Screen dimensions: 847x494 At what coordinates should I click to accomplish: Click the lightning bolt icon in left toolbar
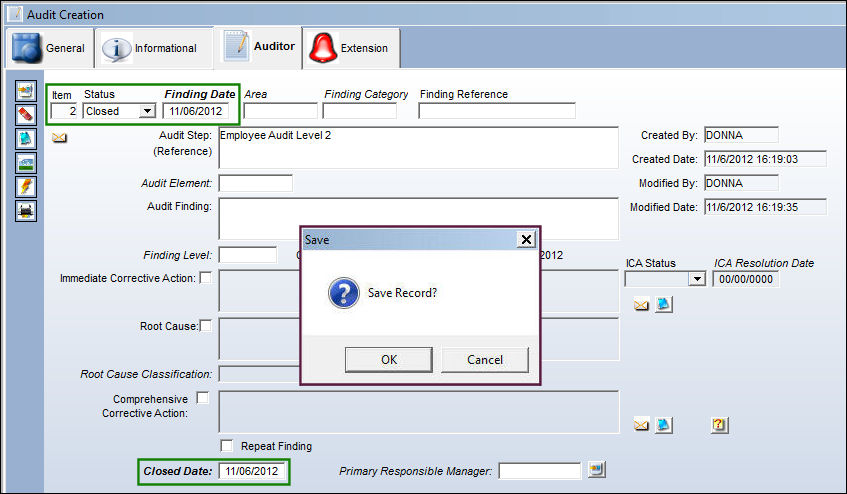coord(26,186)
